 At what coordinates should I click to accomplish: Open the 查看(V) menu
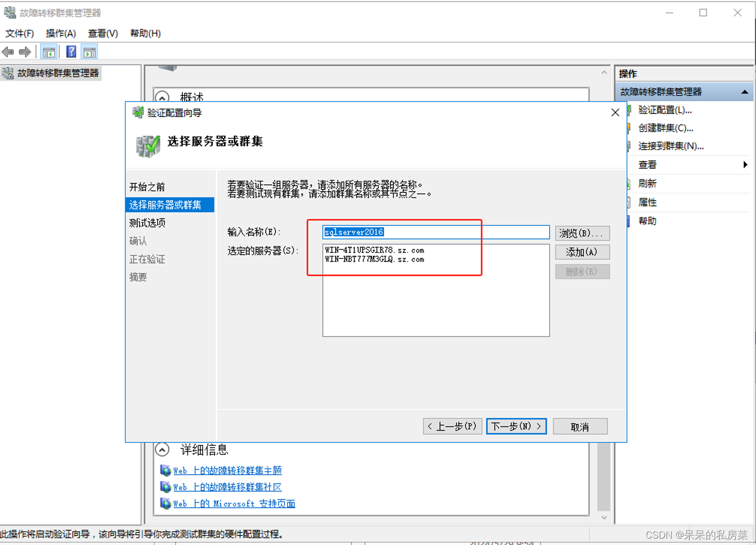click(x=103, y=33)
